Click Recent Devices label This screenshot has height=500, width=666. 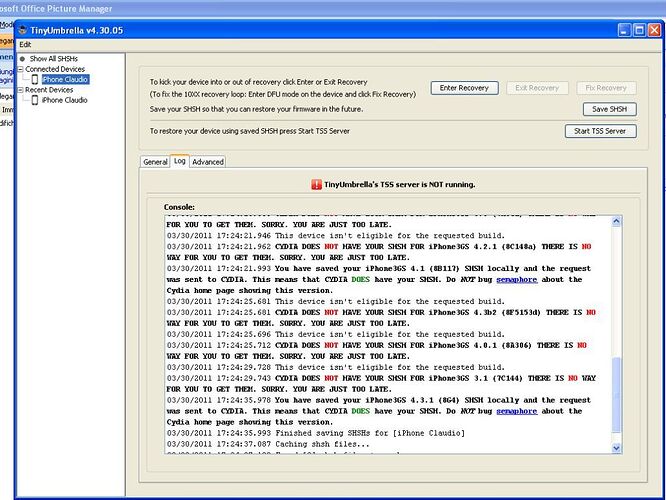point(49,90)
